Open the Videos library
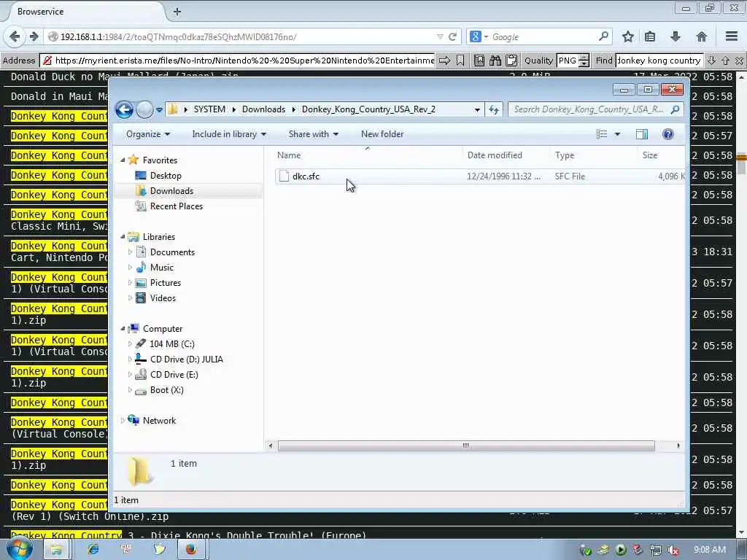Viewport: 747px width, 560px height. (163, 298)
